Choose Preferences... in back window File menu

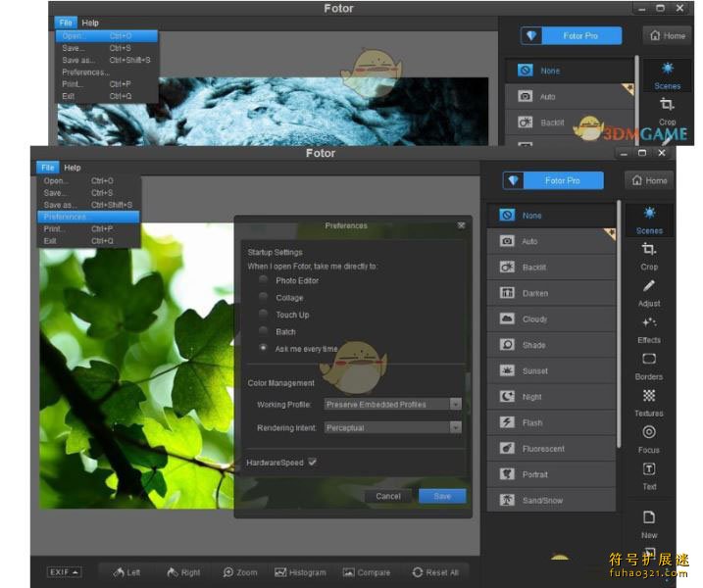point(107,73)
